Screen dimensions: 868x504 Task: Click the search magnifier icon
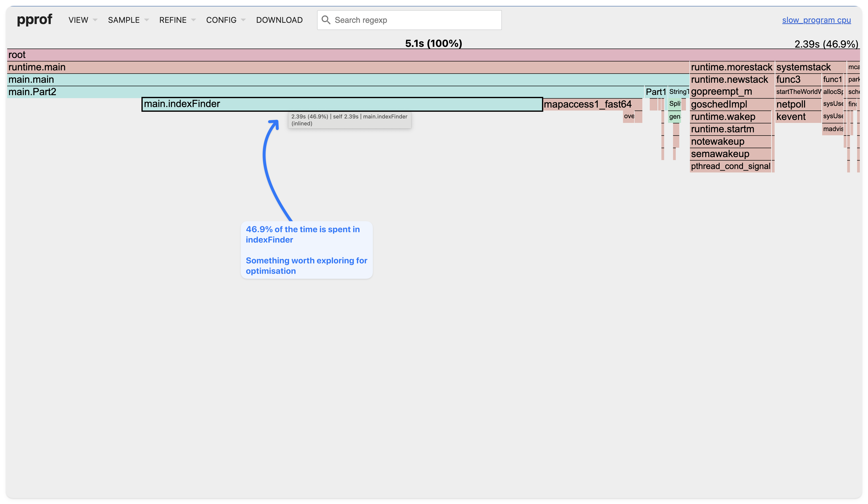click(326, 20)
